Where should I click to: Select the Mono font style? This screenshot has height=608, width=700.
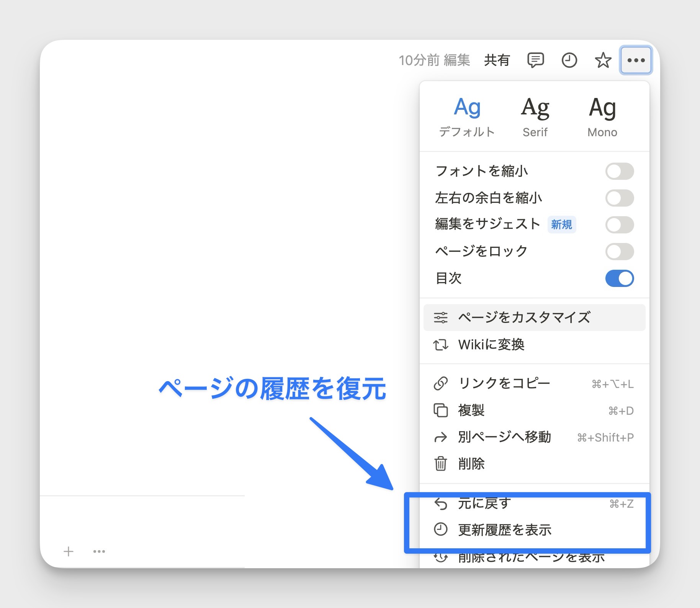602,117
